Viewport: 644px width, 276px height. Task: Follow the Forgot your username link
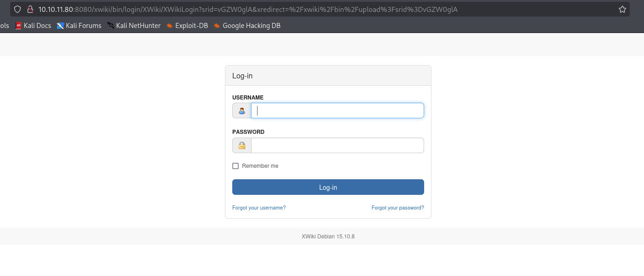point(259,208)
